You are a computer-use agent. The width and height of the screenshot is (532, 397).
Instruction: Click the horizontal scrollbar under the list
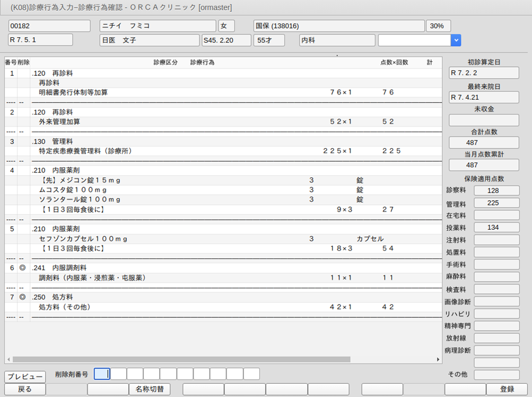pyautogui.click(x=180, y=359)
